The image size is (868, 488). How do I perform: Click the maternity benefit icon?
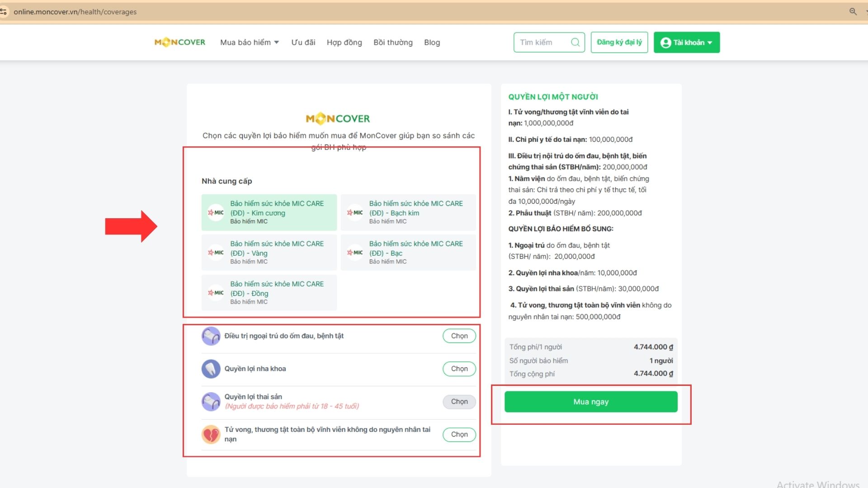[211, 401]
